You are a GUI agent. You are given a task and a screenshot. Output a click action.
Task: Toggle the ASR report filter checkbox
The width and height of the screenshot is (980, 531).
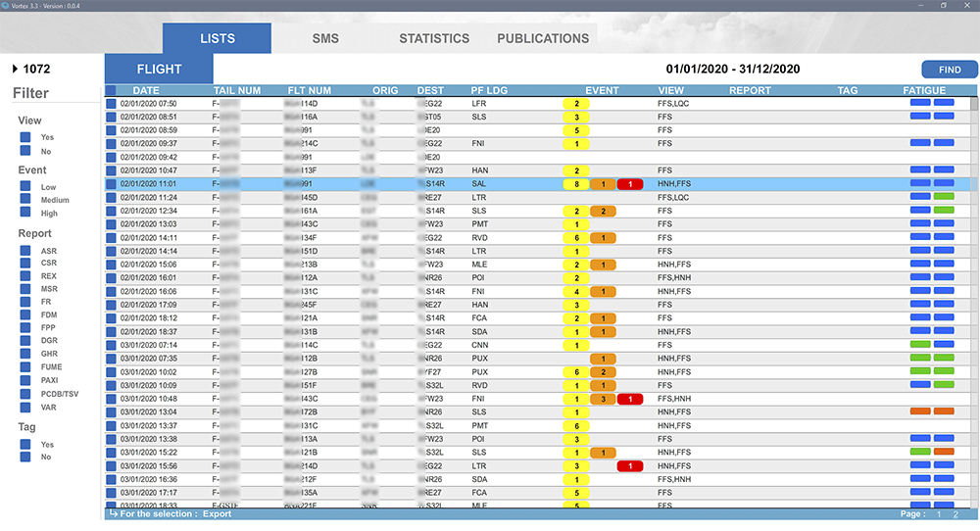[25, 251]
